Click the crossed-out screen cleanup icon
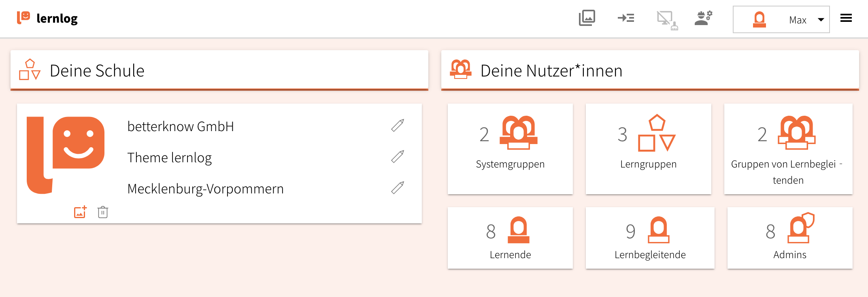The height and width of the screenshot is (297, 868). [666, 20]
